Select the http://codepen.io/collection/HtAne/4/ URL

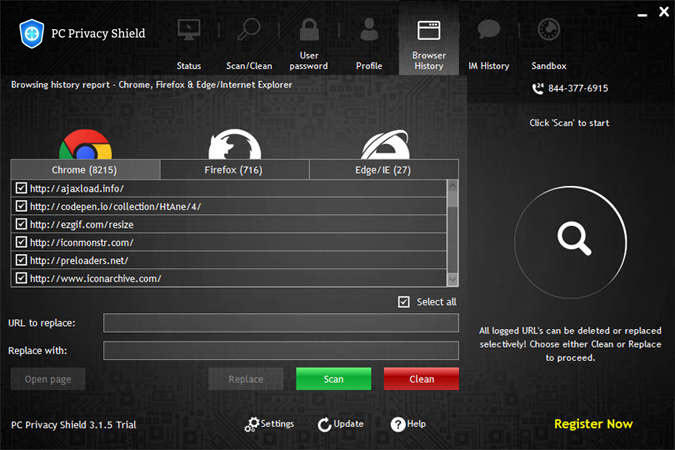[x=115, y=207]
